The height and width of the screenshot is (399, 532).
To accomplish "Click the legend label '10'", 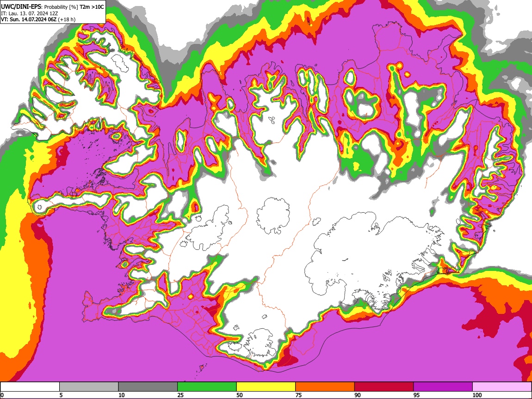I will tap(122, 395).
